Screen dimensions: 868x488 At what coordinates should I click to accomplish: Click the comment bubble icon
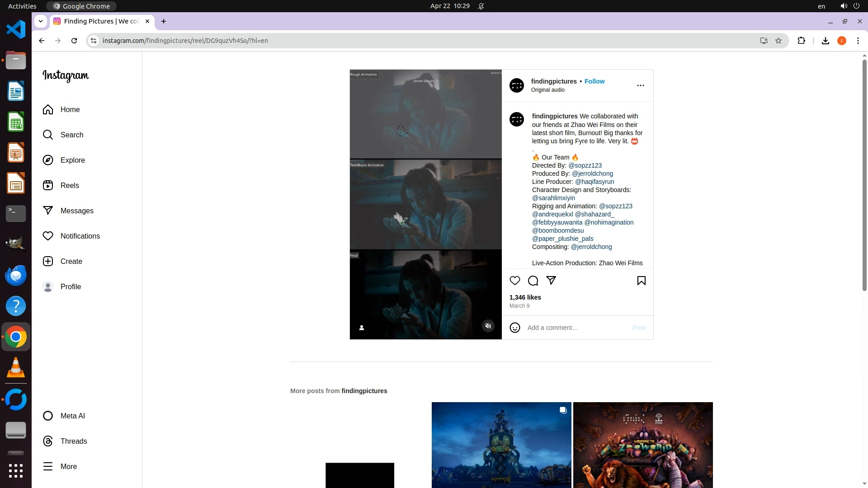533,281
